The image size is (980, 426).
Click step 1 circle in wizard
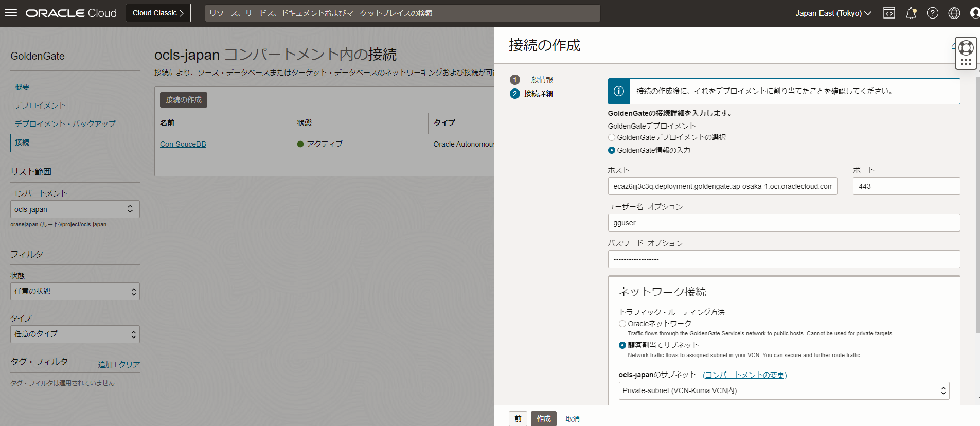tap(515, 80)
